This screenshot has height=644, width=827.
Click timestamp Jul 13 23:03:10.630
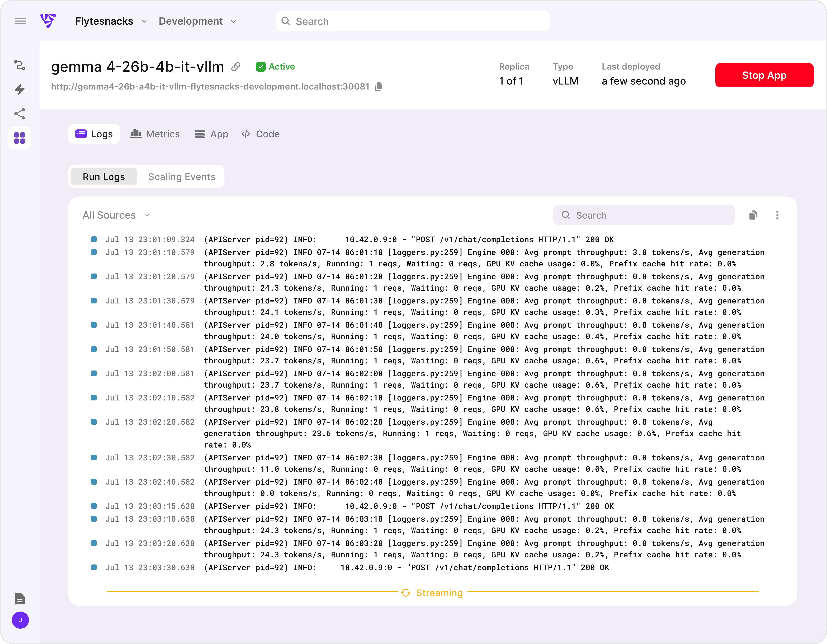[150, 519]
